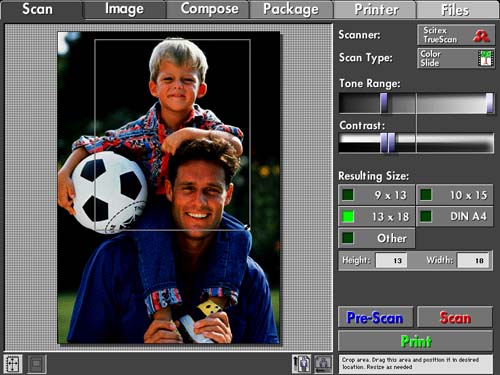The width and height of the screenshot is (500, 375).
Task: Click the Contrast slider handle
Action: click(x=388, y=143)
